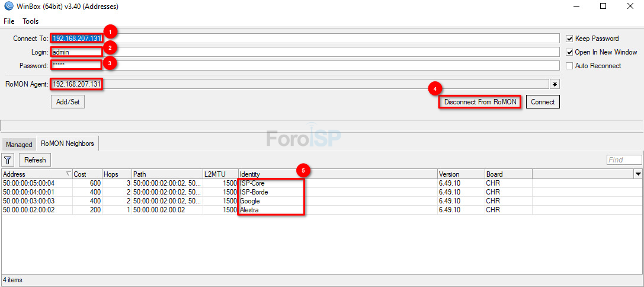Toggle Open In New Window checkbox
Image resolution: width=644 pixels, height=287 pixels.
[570, 52]
